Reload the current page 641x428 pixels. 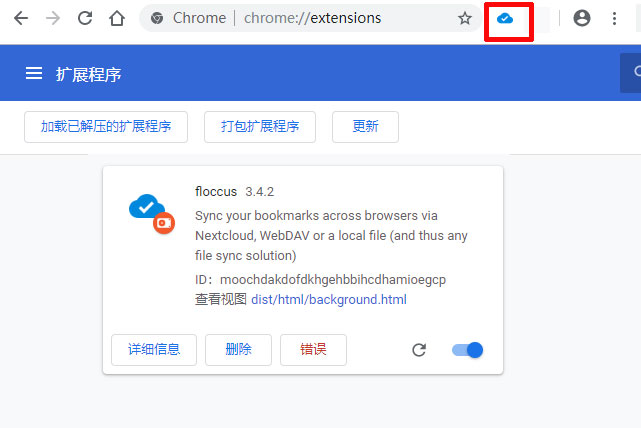coord(85,18)
